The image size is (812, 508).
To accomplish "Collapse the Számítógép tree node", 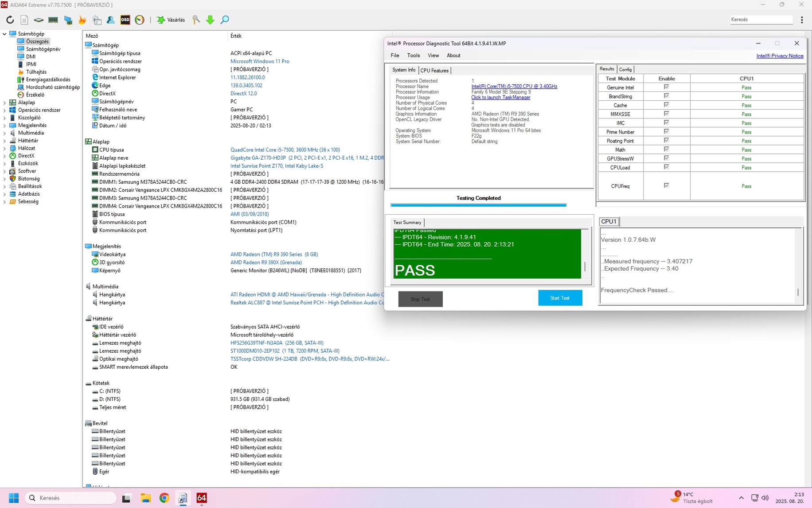I will click(x=4, y=34).
